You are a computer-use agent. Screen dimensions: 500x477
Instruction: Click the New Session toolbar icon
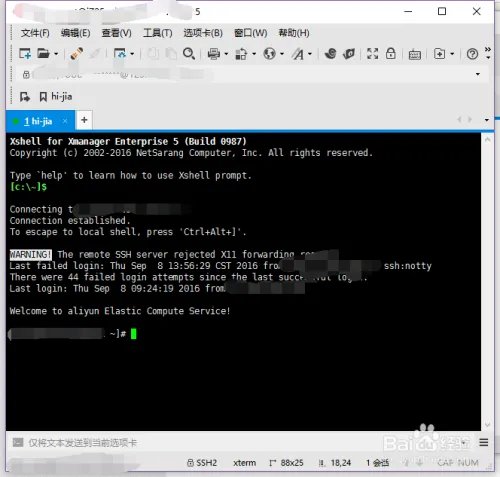(25, 53)
